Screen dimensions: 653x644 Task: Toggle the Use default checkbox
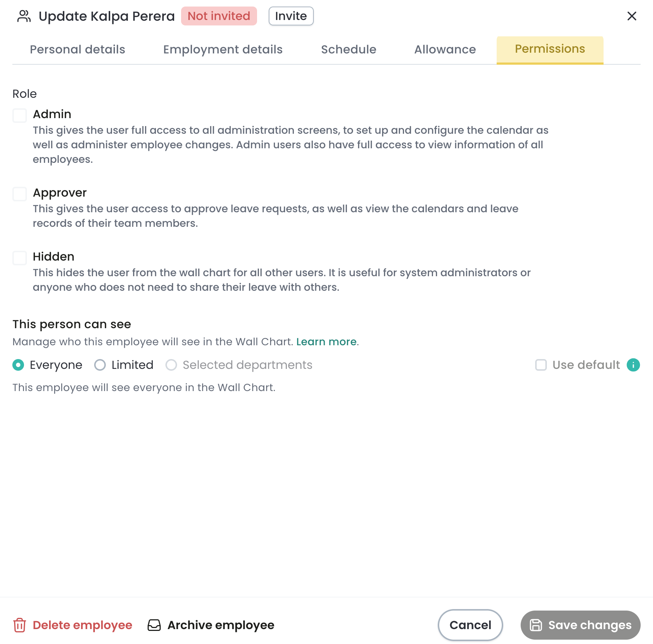pos(541,365)
